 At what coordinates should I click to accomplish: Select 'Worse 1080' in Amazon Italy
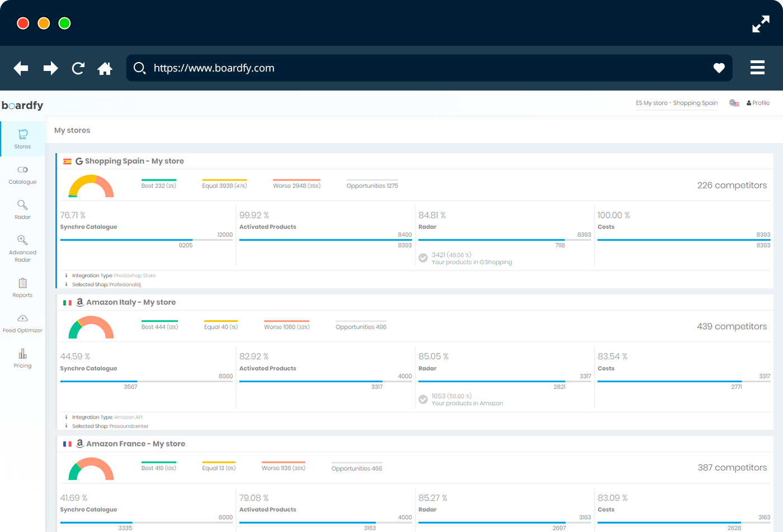coord(287,325)
